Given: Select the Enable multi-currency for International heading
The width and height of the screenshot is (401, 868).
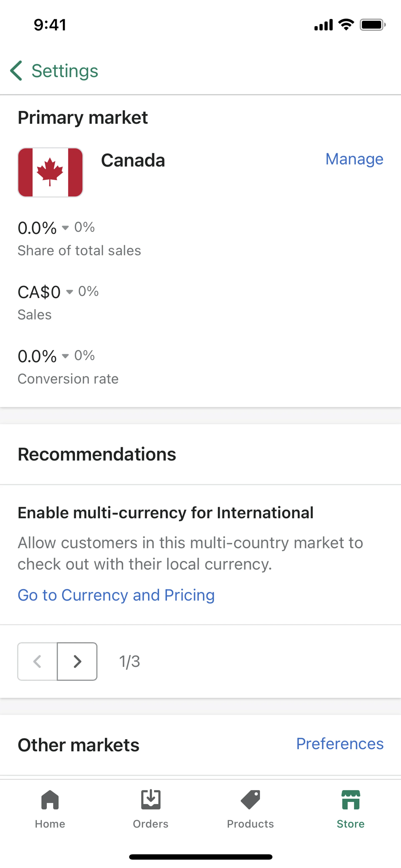Looking at the screenshot, I should tap(165, 513).
